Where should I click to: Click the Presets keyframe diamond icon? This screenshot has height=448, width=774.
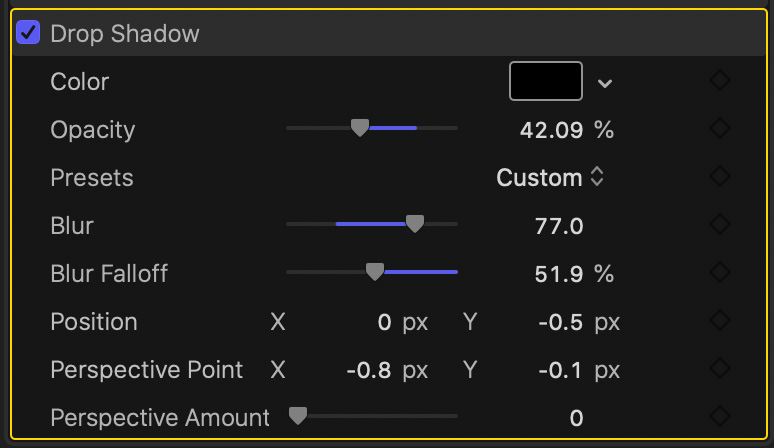719,177
